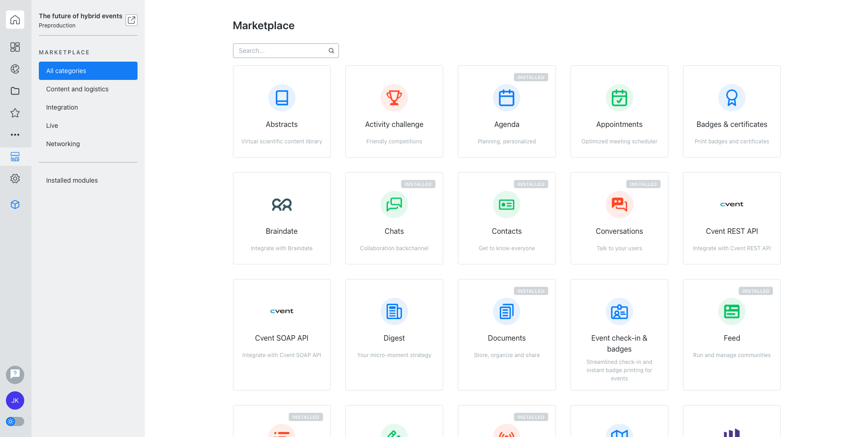Toggle the light/dark theme switch
The height and width of the screenshot is (437, 868).
pyautogui.click(x=15, y=421)
